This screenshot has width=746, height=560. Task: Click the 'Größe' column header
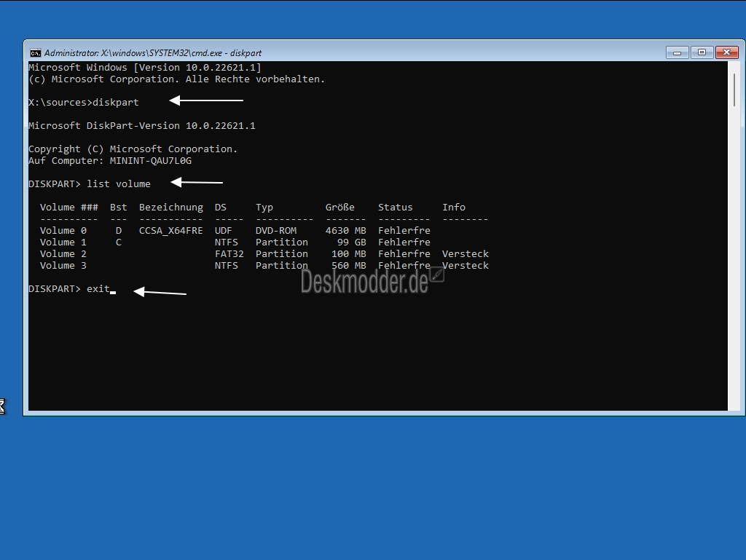[339, 208]
